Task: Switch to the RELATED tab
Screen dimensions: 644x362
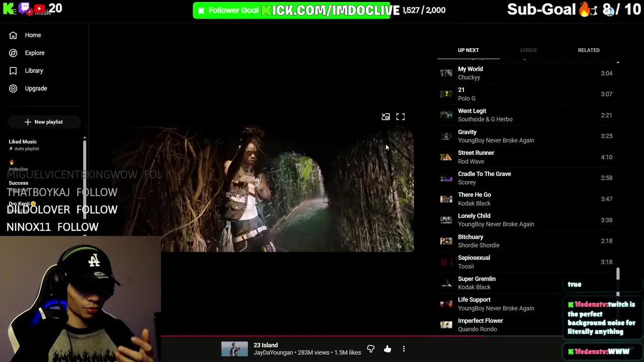Action: 589,50
